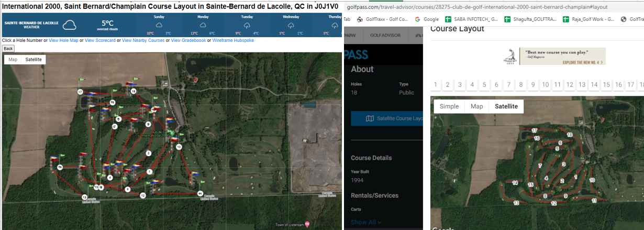
Task: Select hole 1 tab in Course Layout
Action: click(x=436, y=84)
